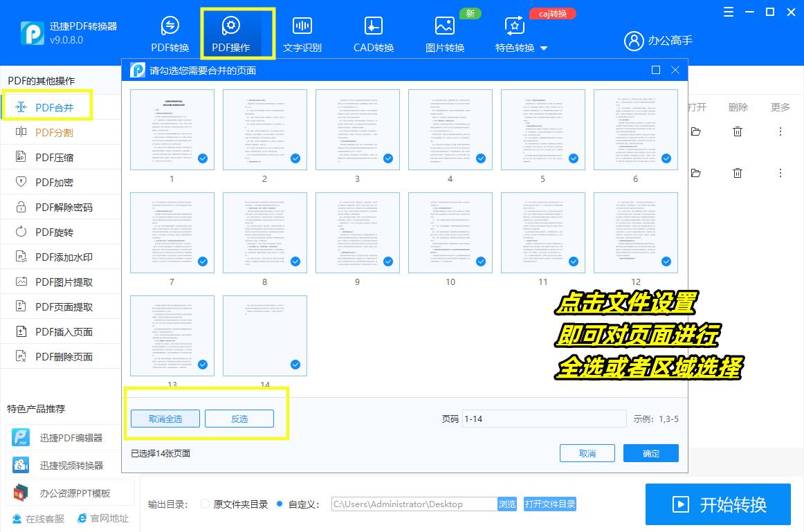Click the 在线客服 link
This screenshot has height=532, width=804.
point(38,519)
